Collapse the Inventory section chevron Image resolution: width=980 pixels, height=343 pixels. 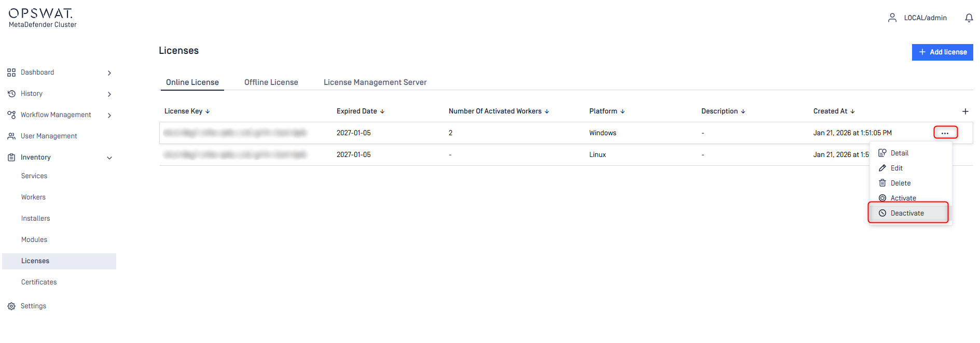point(109,158)
